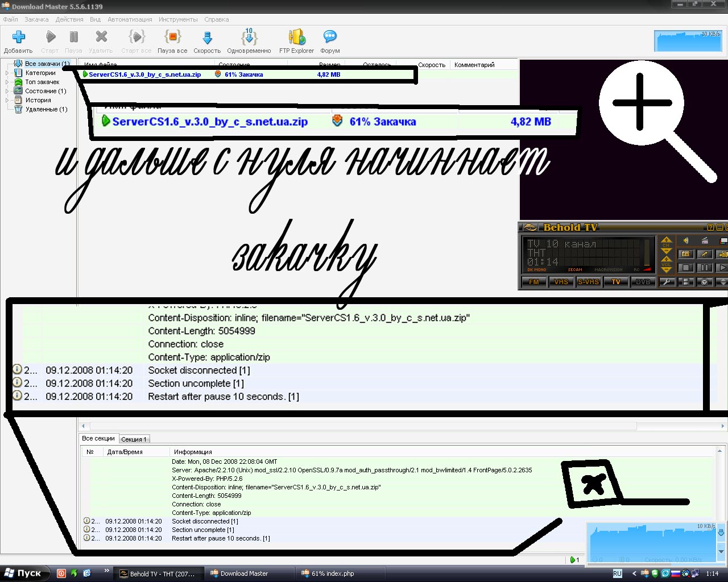This screenshot has height=582, width=728.
Task: Open the Файл menu
Action: tap(10, 19)
